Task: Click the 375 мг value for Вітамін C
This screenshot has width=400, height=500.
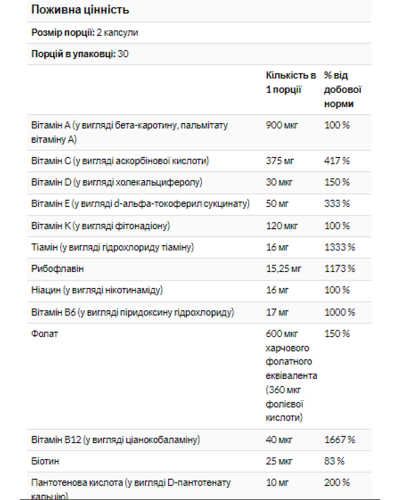Action: [x=280, y=161]
